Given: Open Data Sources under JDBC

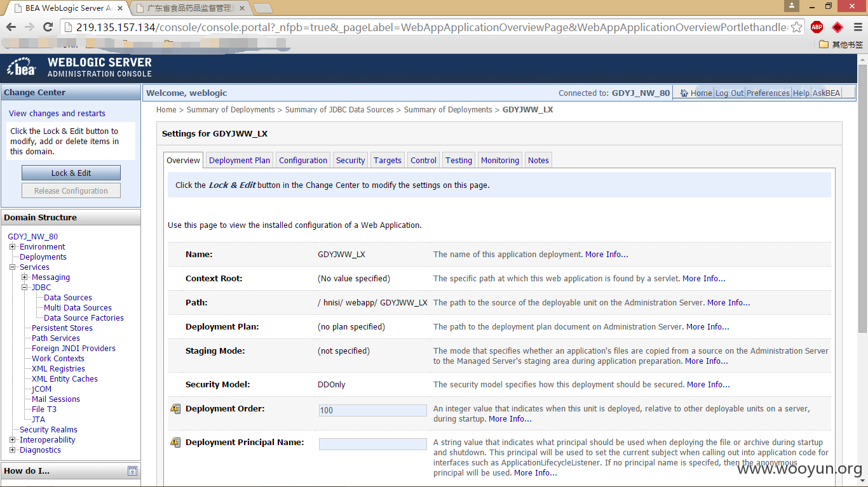Looking at the screenshot, I should [x=68, y=298].
